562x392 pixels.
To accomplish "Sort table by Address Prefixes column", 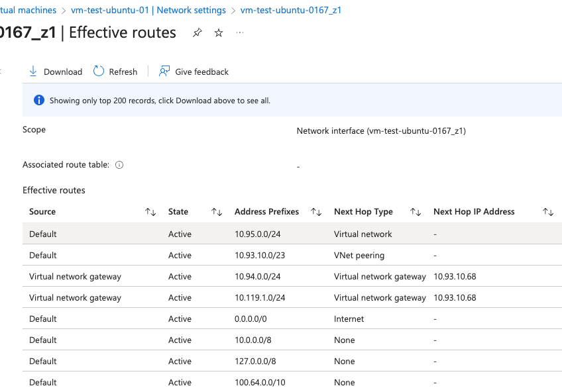I will pyautogui.click(x=316, y=212).
